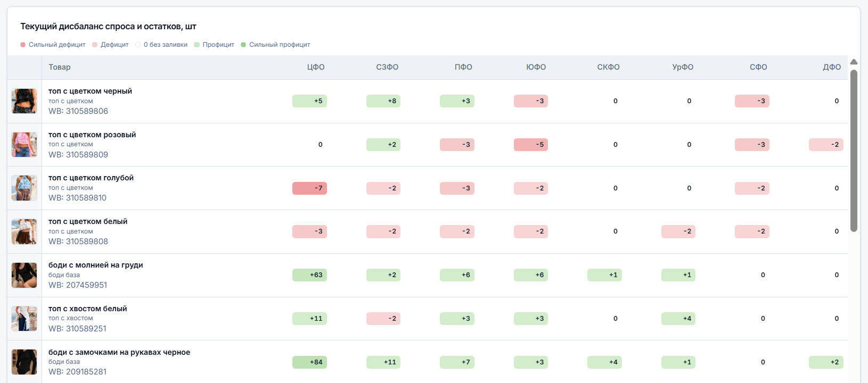Toggle the 'Дефицит' legend marker
868x383 pixels.
click(95, 45)
